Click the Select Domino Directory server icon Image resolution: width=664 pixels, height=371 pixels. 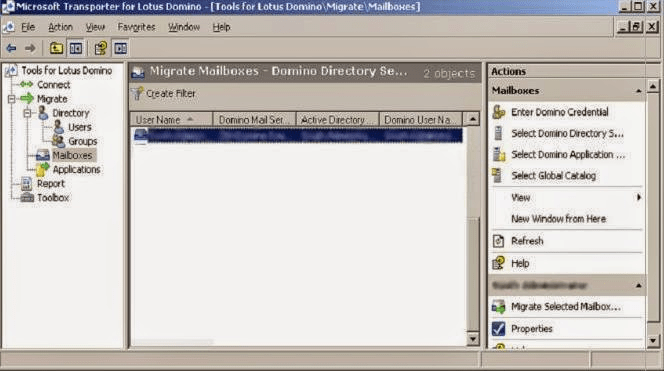pyautogui.click(x=498, y=133)
